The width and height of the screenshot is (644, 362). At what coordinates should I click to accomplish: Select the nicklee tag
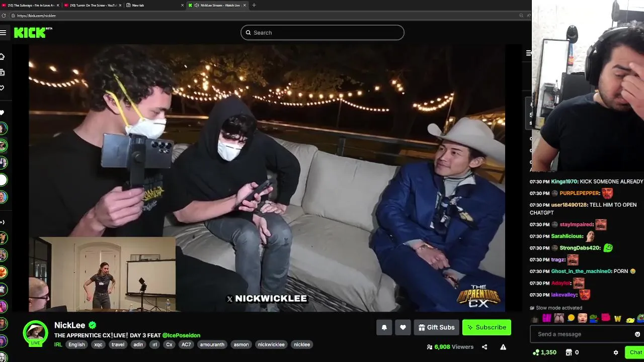point(302,344)
